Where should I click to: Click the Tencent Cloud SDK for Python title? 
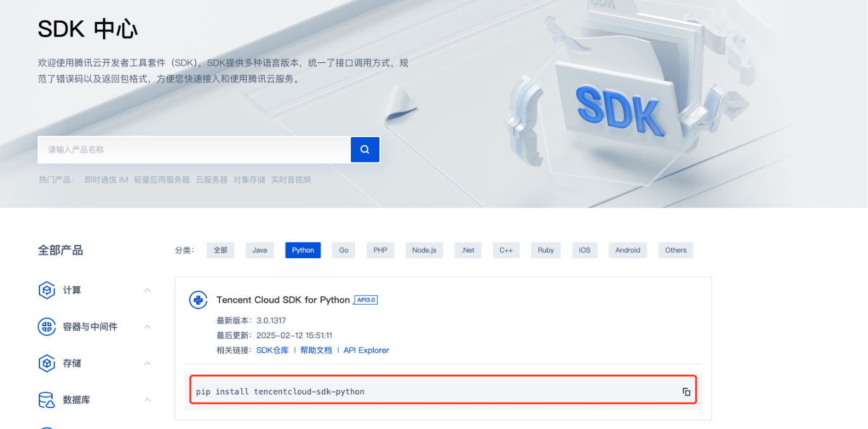283,300
